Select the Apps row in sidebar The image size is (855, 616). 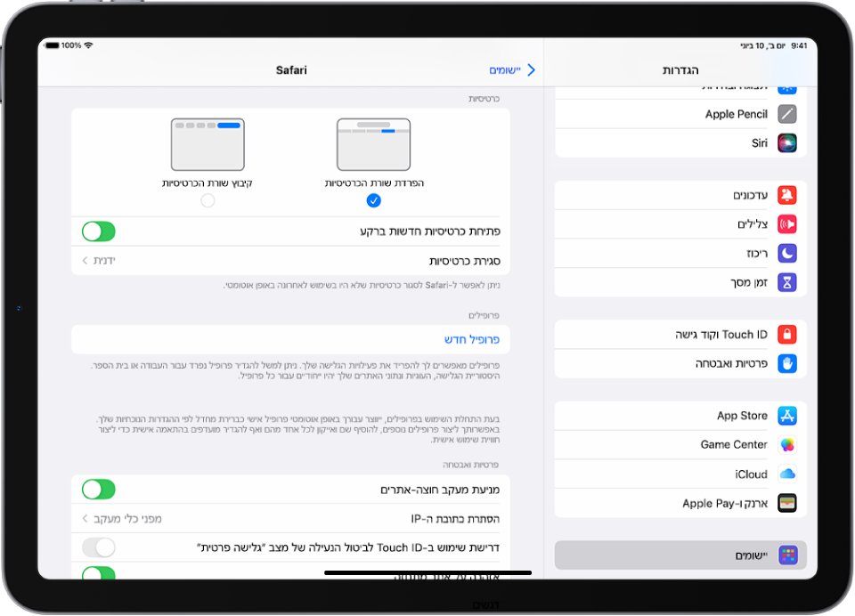[x=680, y=555]
